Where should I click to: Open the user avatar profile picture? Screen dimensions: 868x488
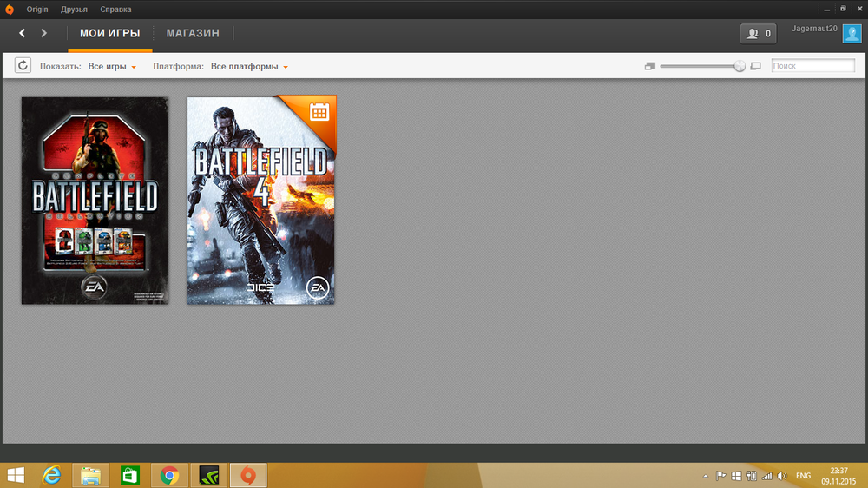[852, 34]
